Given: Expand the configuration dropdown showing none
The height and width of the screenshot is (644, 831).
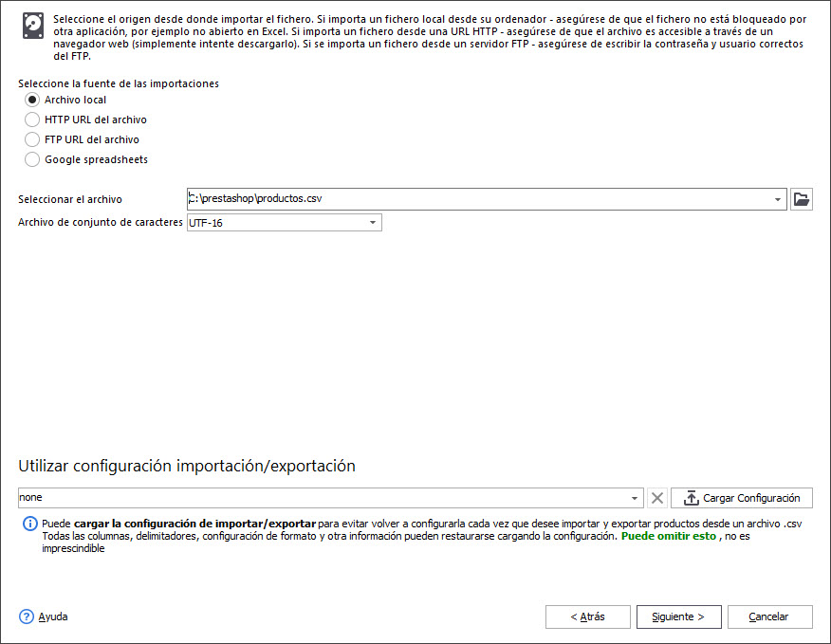Looking at the screenshot, I should tap(635, 498).
